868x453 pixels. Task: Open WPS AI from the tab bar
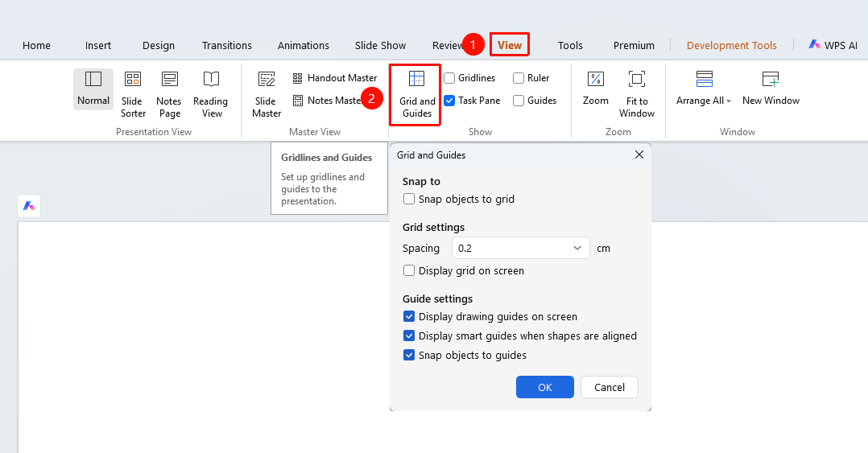[833, 45]
